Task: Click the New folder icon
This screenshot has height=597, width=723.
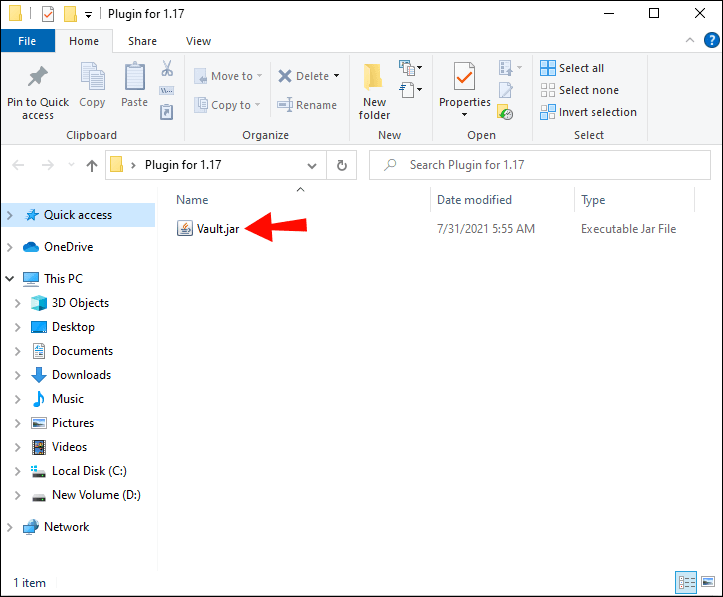Action: click(373, 77)
